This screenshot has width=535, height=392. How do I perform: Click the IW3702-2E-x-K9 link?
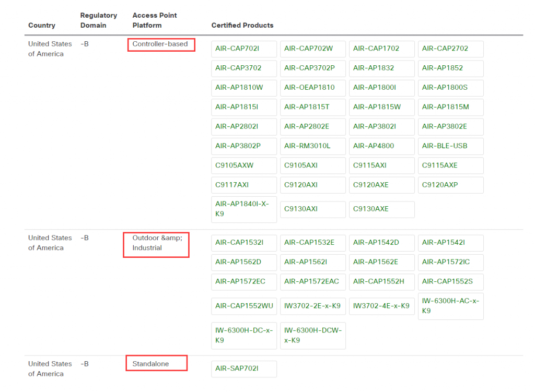coord(312,306)
